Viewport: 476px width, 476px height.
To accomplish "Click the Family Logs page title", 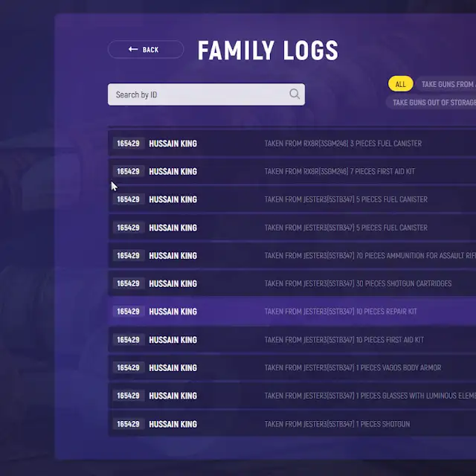I will click(268, 51).
